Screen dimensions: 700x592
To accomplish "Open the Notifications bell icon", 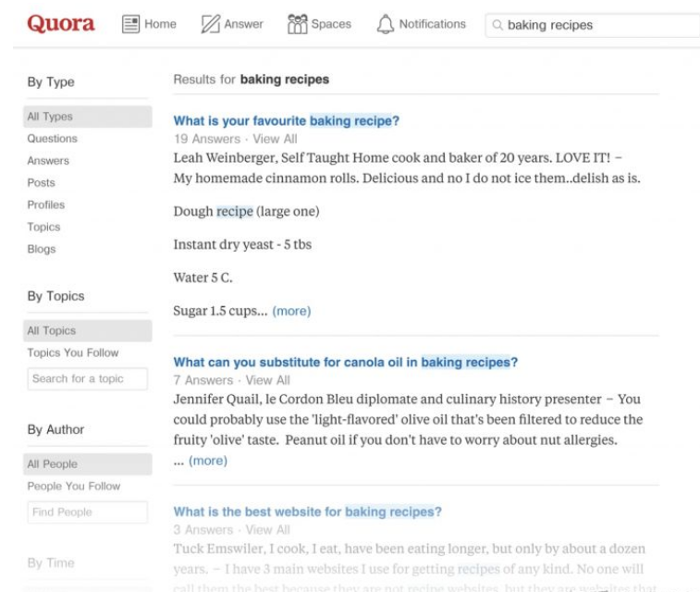I will (386, 24).
